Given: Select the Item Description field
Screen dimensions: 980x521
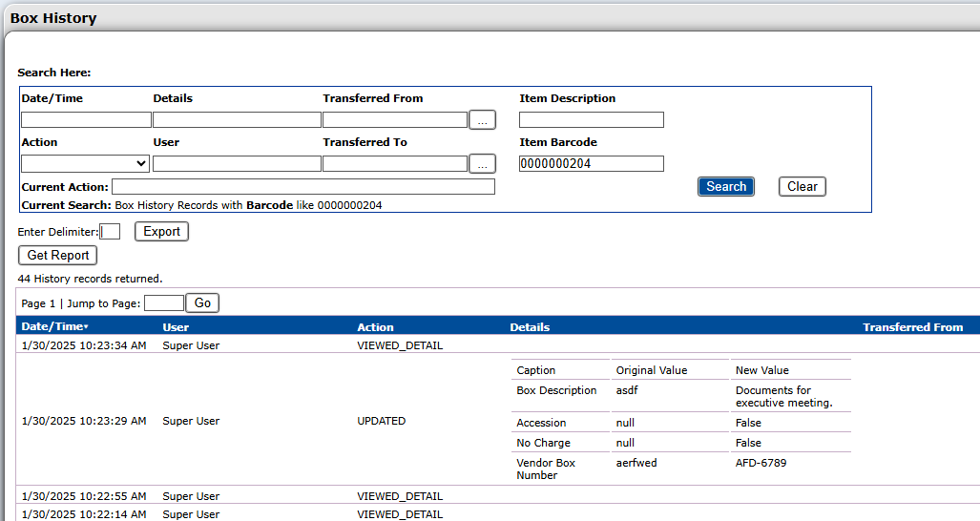Looking at the screenshot, I should coord(591,120).
